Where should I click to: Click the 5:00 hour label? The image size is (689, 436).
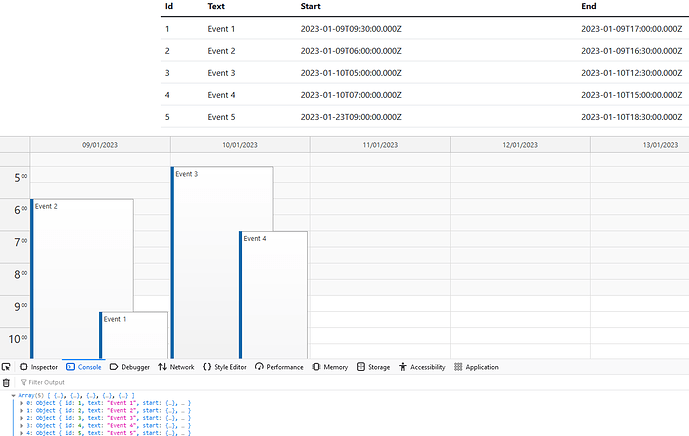pyautogui.click(x=20, y=178)
